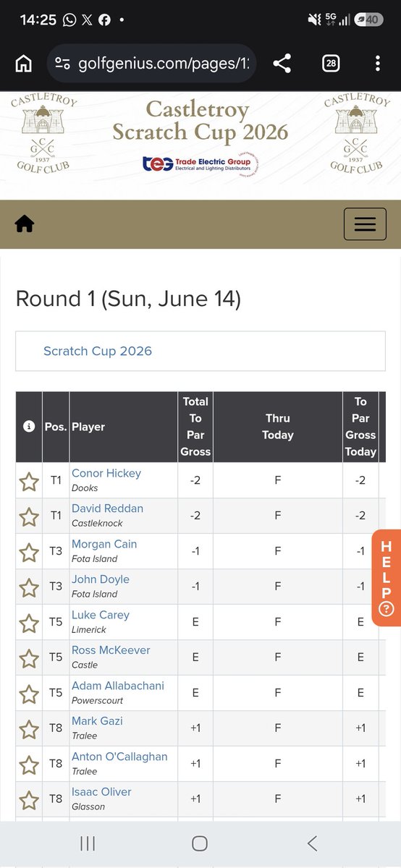Tap the black site home icon
This screenshot has width=401, height=868.
(25, 224)
